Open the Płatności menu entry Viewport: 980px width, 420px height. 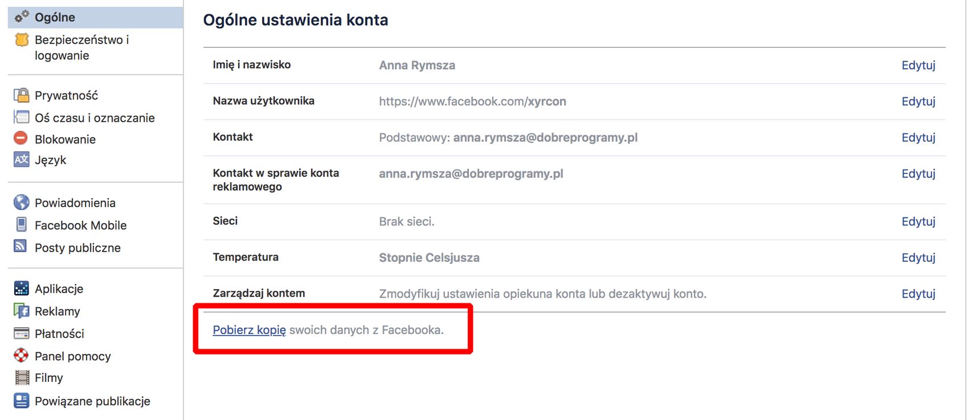pos(59,333)
